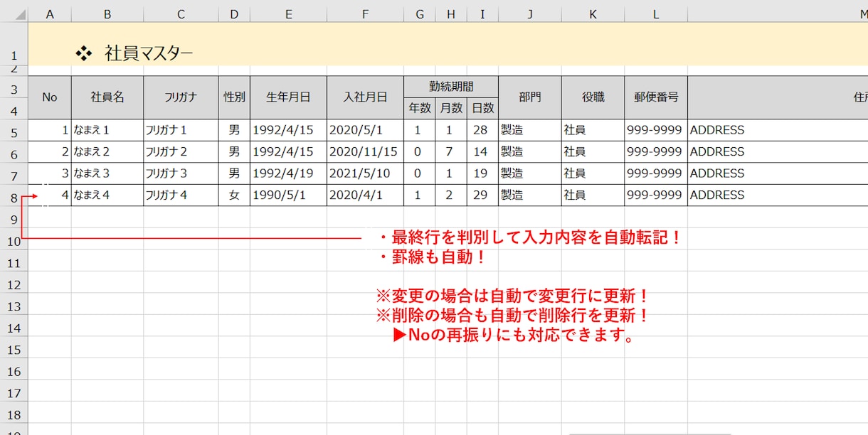The image size is (868, 435).
Task: Select the cell なまえ4
Action: pos(107,195)
